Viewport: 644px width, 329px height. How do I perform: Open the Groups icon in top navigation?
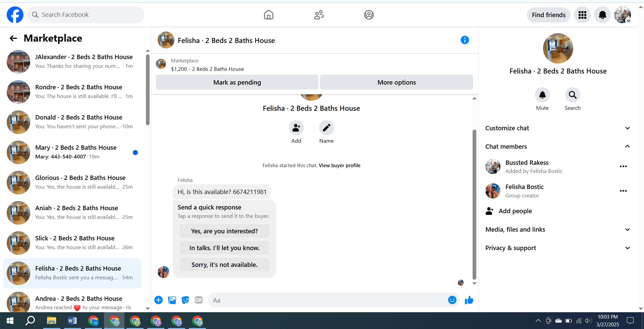[369, 15]
